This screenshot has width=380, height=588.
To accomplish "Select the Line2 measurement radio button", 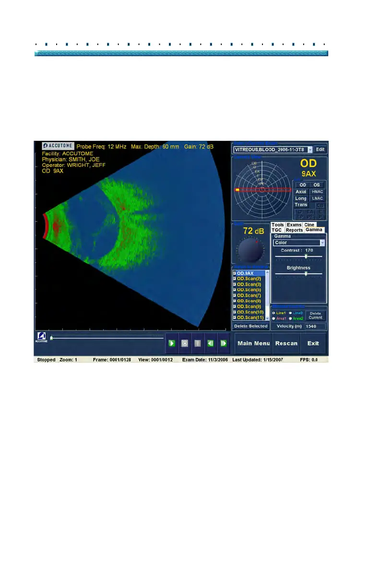I will pos(291,313).
